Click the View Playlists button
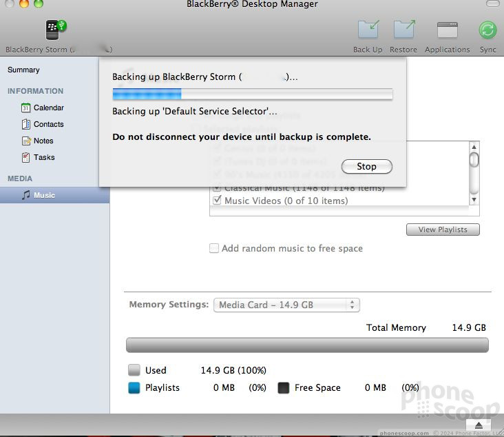 click(x=443, y=230)
